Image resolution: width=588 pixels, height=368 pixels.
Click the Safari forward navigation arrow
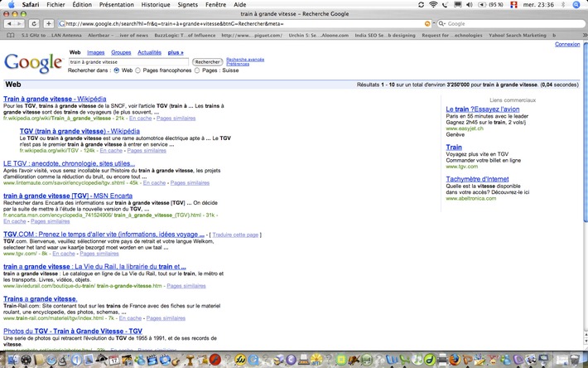pyautogui.click(x=20, y=23)
